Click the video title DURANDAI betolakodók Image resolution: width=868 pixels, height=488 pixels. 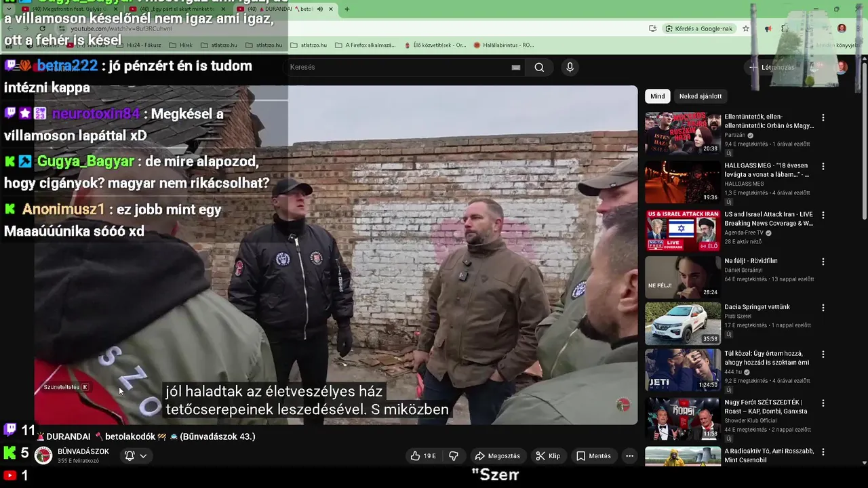click(146, 436)
